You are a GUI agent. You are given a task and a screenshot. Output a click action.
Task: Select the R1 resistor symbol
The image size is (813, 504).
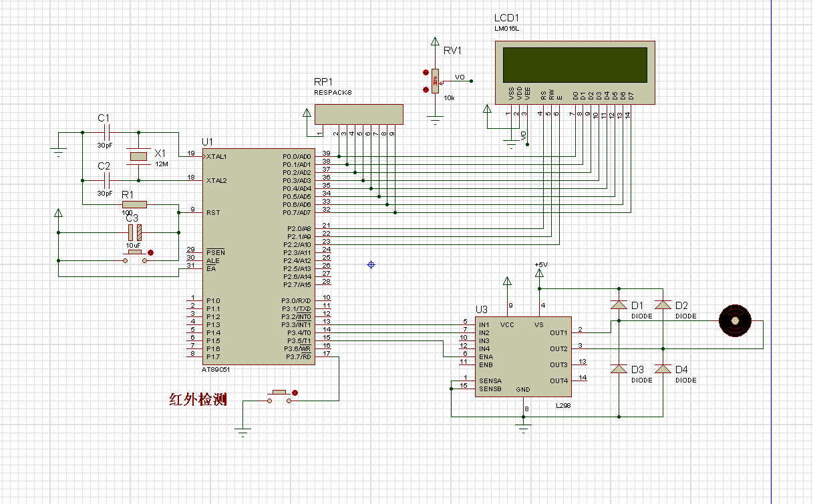134,204
